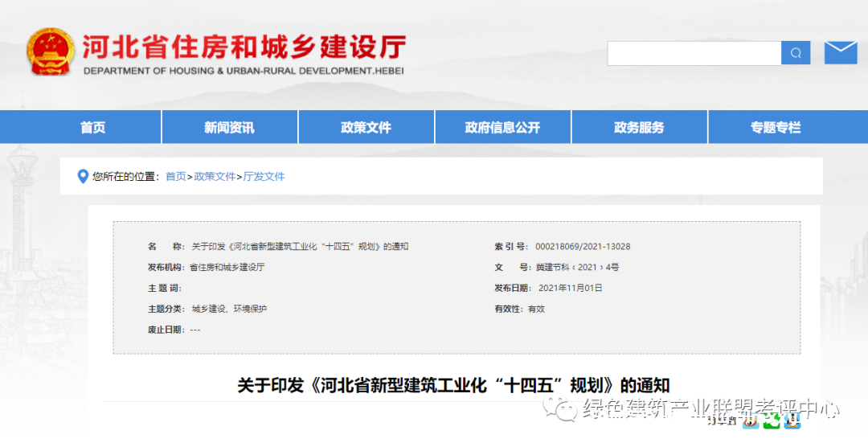
Task: Open the 政策文件 navigation tab
Action: click(366, 128)
